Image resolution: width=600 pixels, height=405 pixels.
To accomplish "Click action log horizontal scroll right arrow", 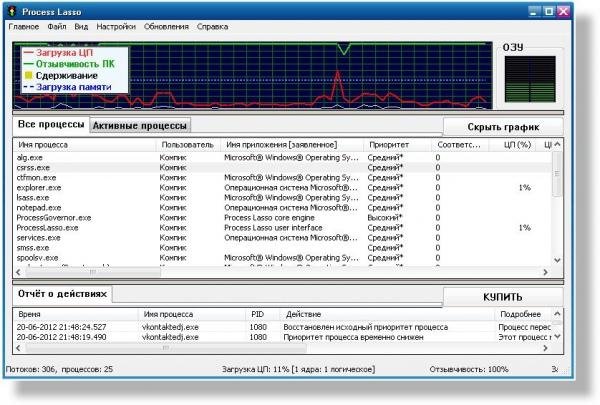I will pos(546,348).
